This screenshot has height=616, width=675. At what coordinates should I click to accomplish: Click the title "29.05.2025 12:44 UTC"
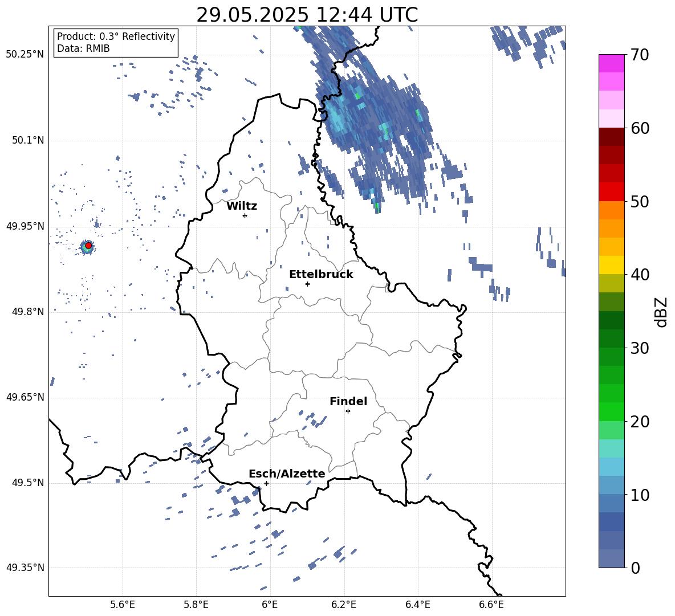click(307, 15)
